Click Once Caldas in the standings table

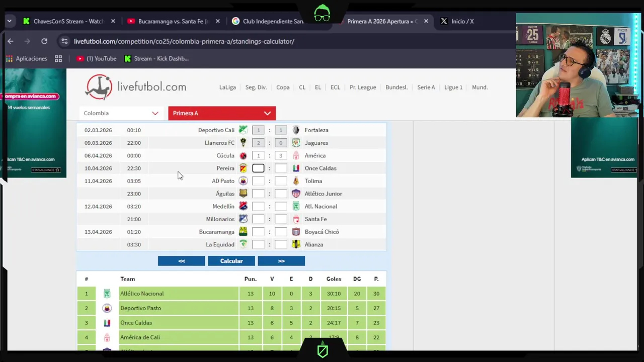(x=136, y=323)
